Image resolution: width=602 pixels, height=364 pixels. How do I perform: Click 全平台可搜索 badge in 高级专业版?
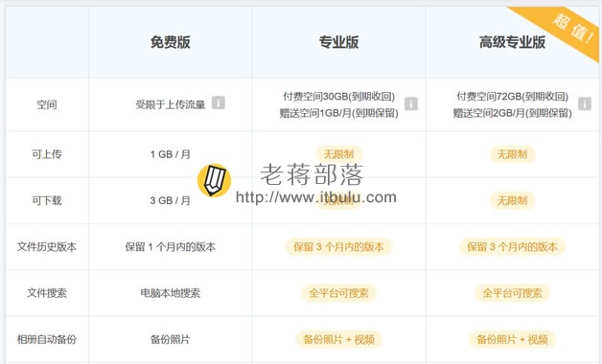(512, 293)
